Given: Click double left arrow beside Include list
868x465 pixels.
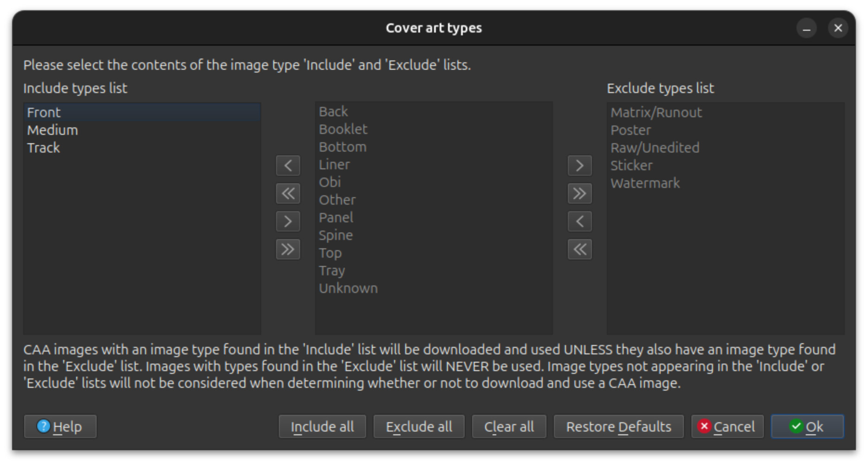Looking at the screenshot, I should coord(288,193).
